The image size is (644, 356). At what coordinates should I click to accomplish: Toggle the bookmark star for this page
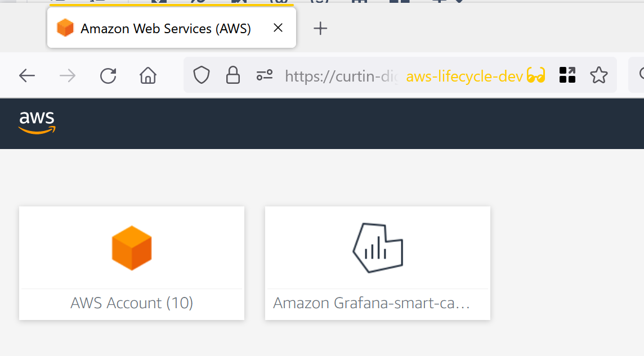600,75
